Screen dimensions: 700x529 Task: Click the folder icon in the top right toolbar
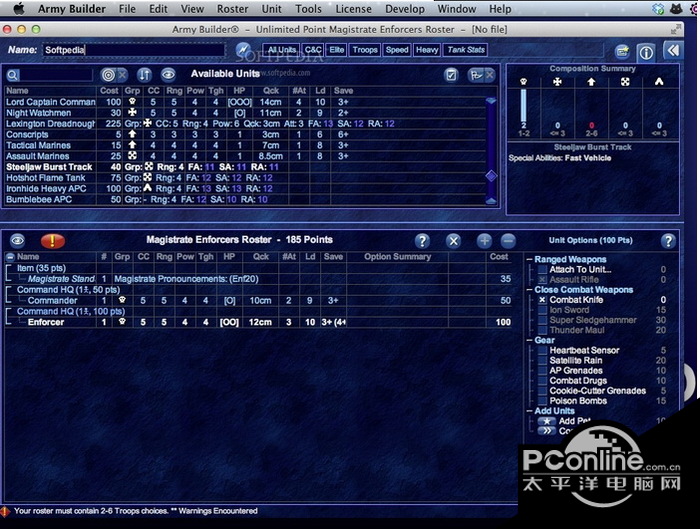coord(622,52)
